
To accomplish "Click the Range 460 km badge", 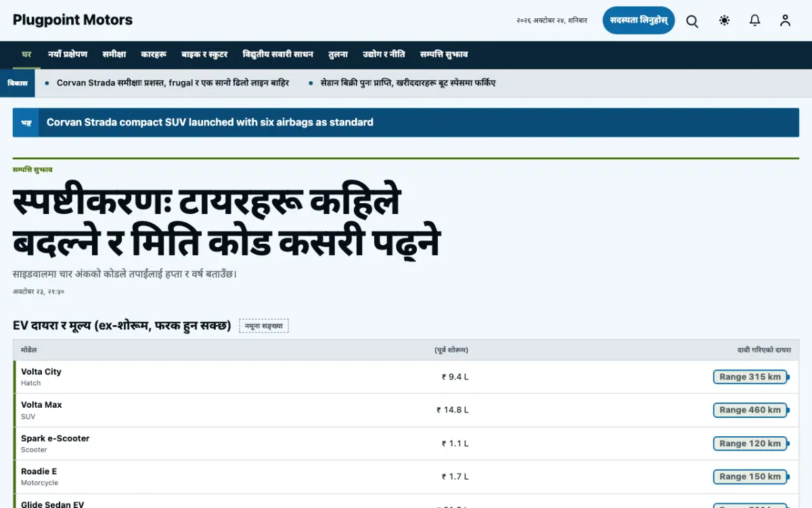I will 750,410.
